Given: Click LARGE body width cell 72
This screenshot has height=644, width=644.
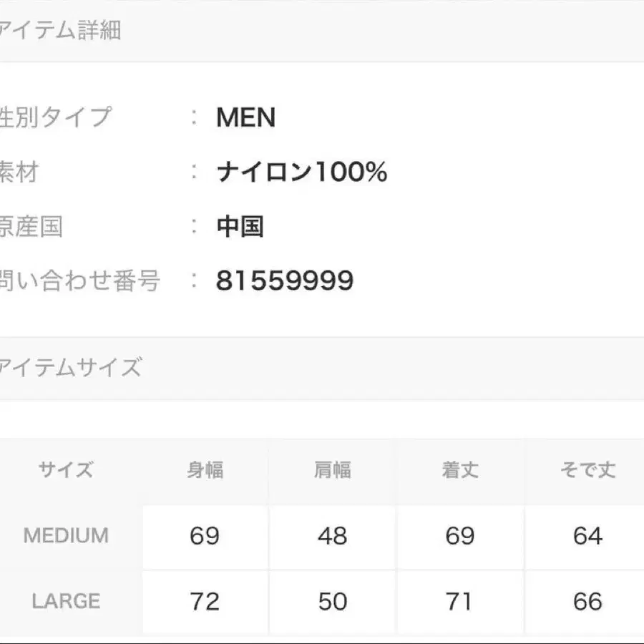Looking at the screenshot, I should click(x=205, y=601).
